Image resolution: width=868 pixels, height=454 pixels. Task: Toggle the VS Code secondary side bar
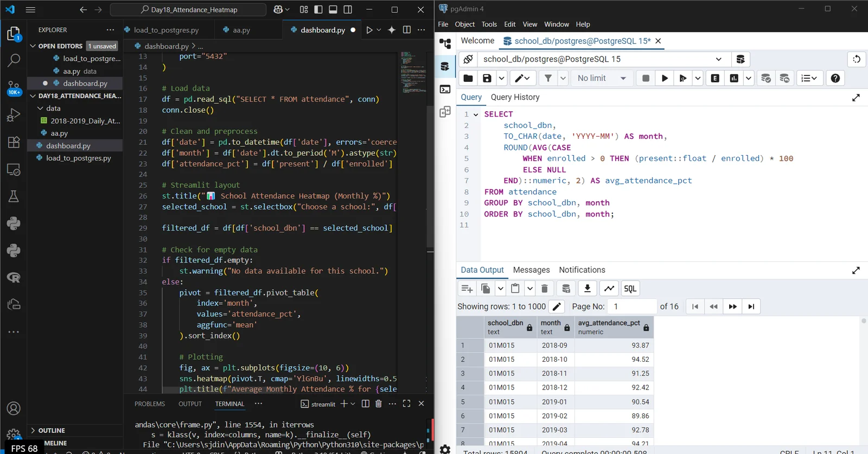pos(348,9)
